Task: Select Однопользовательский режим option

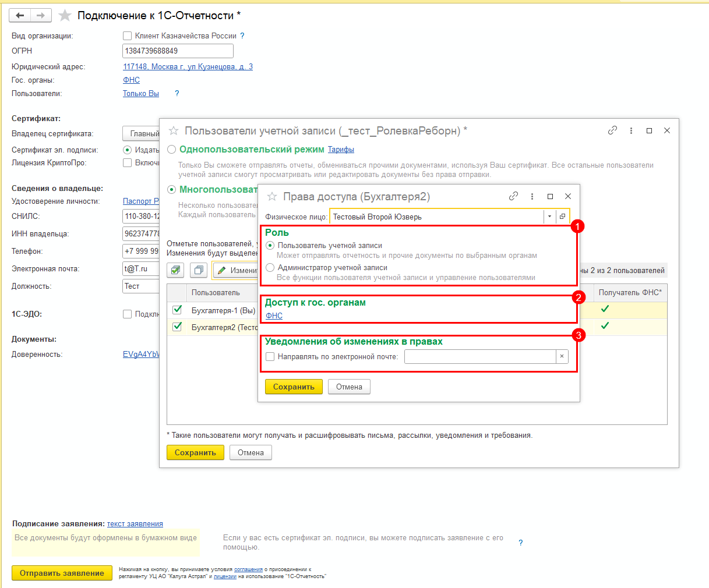Action: (x=172, y=150)
